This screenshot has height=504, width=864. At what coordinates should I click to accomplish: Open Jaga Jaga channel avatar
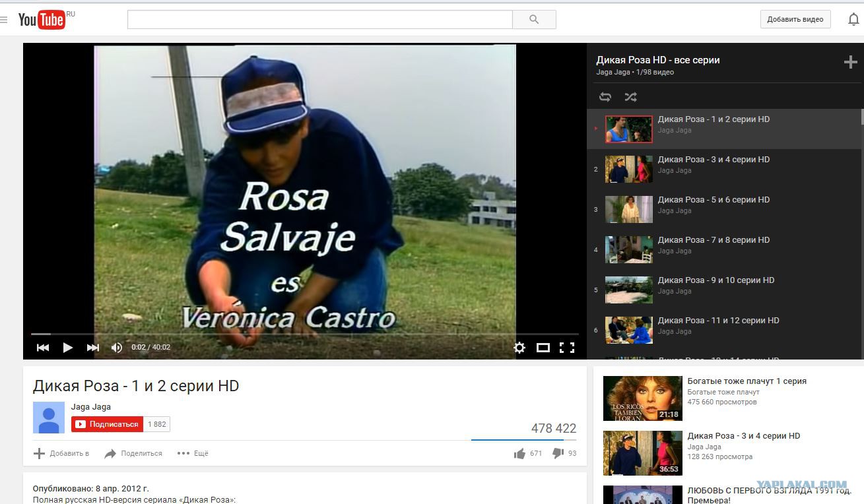(x=49, y=418)
